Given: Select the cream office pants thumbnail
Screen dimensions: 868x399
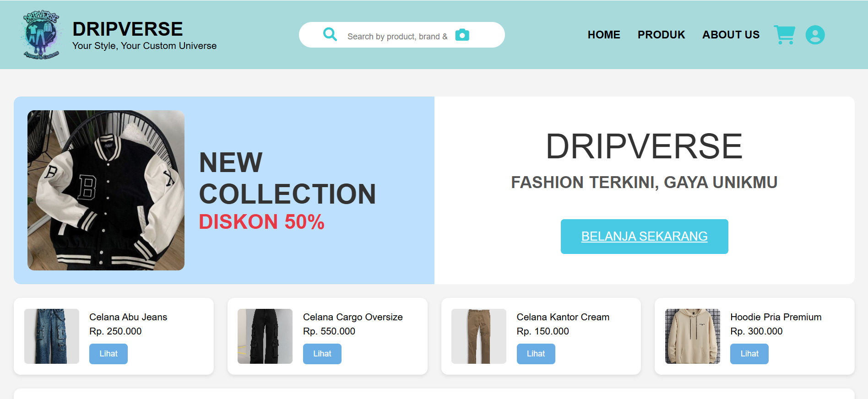Looking at the screenshot, I should pyautogui.click(x=479, y=336).
